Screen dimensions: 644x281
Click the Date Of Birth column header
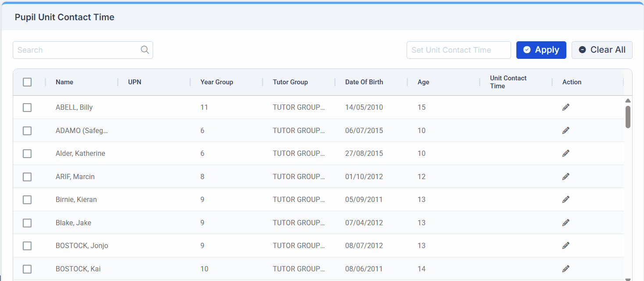(364, 82)
